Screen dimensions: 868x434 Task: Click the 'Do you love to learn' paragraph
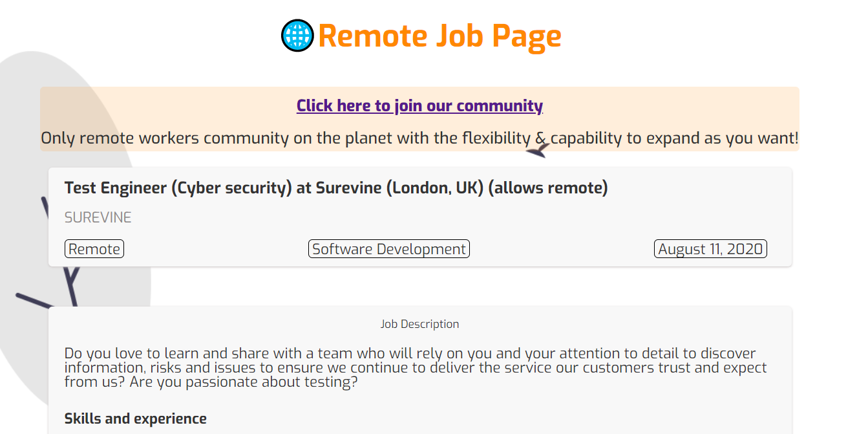click(414, 367)
